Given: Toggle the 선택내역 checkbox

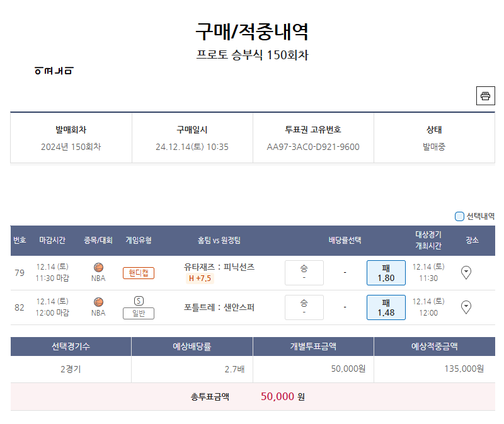Looking at the screenshot, I should click(459, 216).
